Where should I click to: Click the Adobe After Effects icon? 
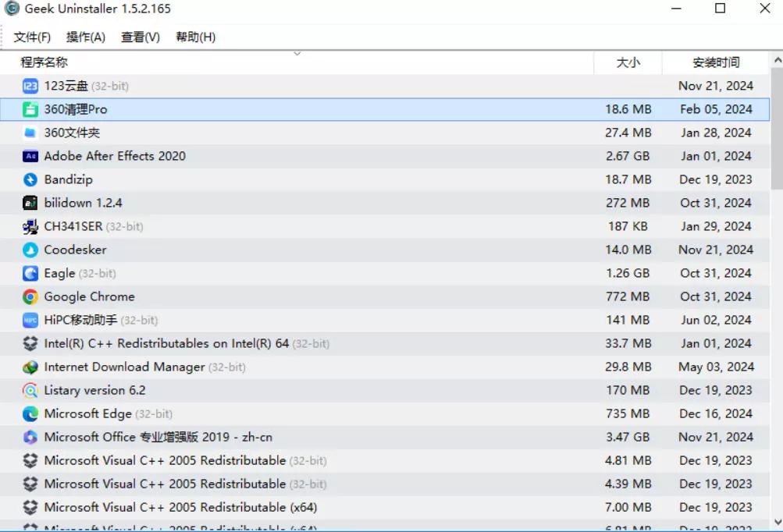[x=30, y=156]
